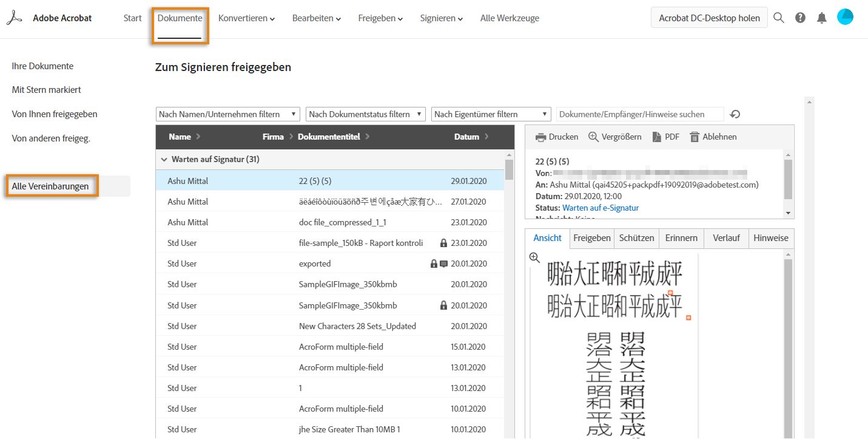Image resolution: width=868 pixels, height=439 pixels.
Task: Select Dokumente tab
Action: [180, 18]
